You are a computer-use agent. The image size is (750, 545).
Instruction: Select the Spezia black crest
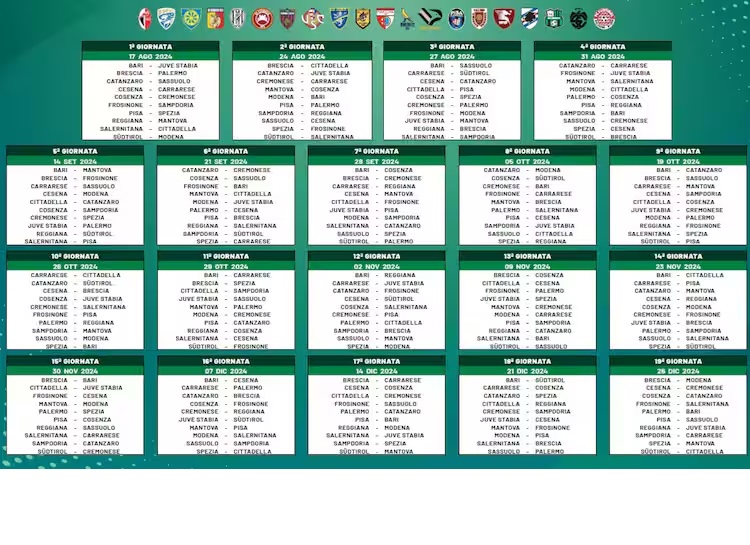pyautogui.click(x=578, y=19)
